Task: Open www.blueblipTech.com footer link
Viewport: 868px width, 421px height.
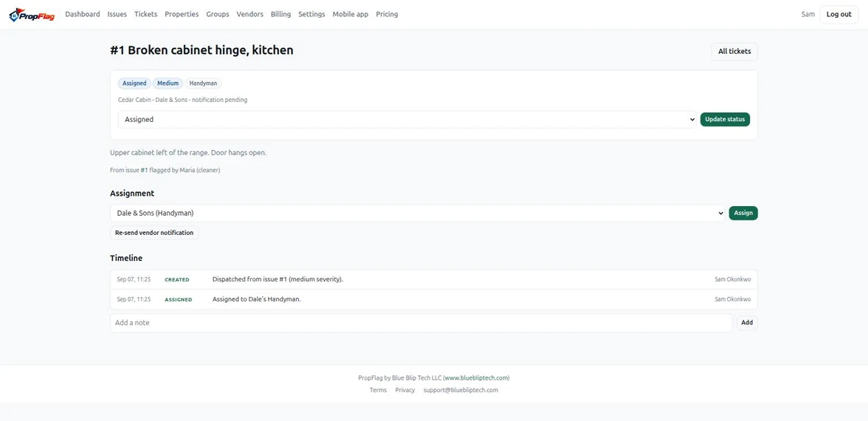Action: click(476, 378)
